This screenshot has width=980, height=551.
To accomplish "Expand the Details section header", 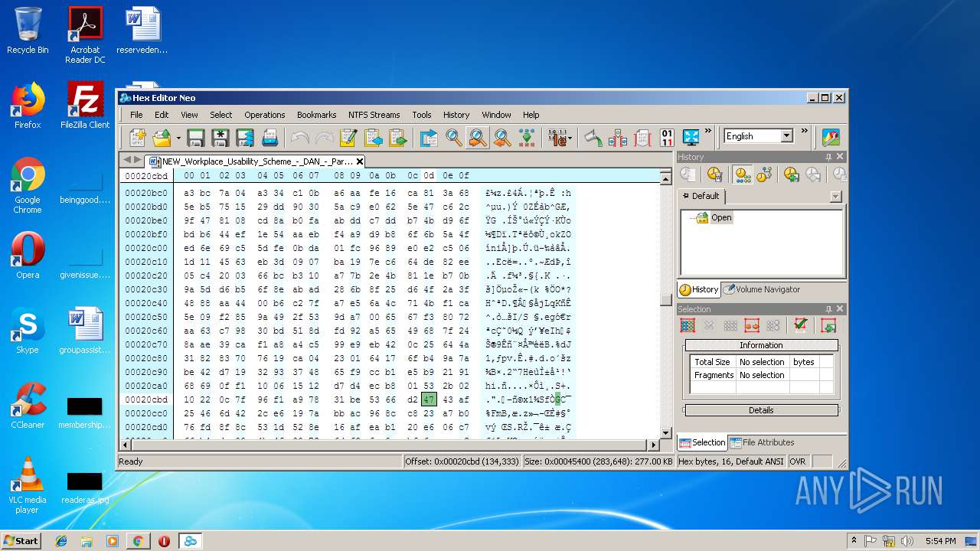I will pos(761,410).
